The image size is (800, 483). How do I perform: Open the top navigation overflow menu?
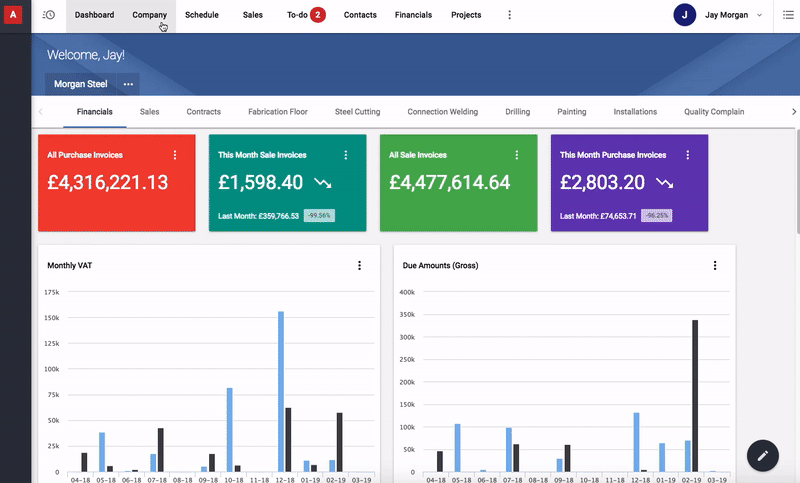tap(509, 15)
